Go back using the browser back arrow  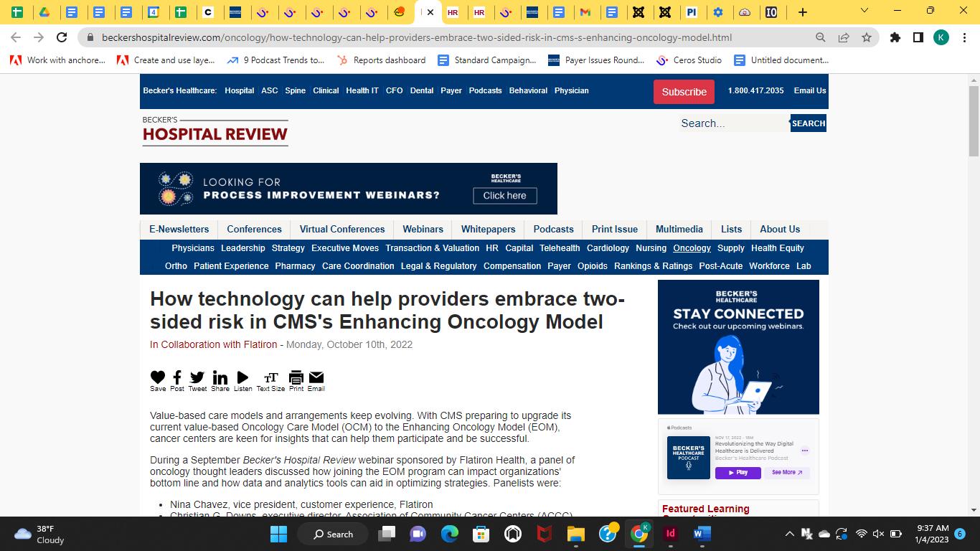[16, 37]
